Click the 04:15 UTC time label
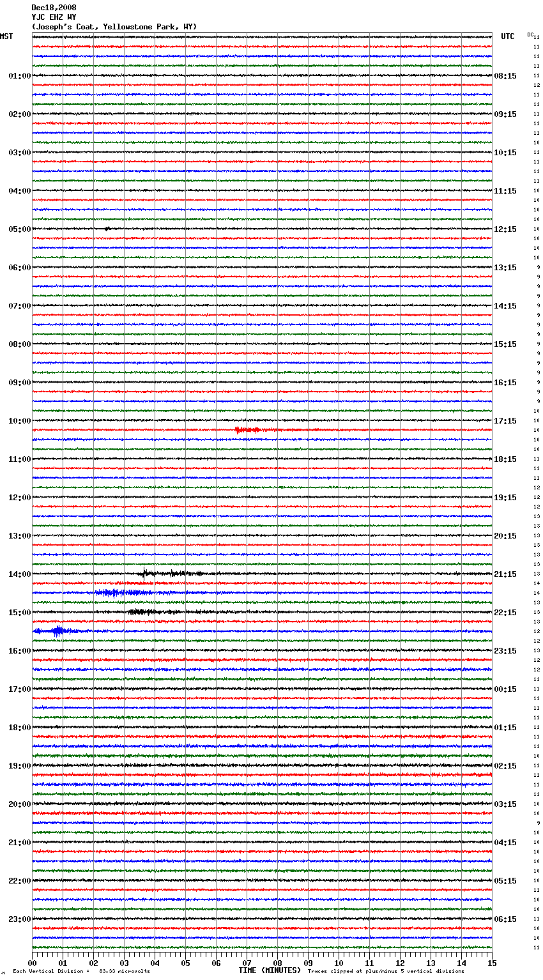The height and width of the screenshot is (980, 543). (x=505, y=843)
